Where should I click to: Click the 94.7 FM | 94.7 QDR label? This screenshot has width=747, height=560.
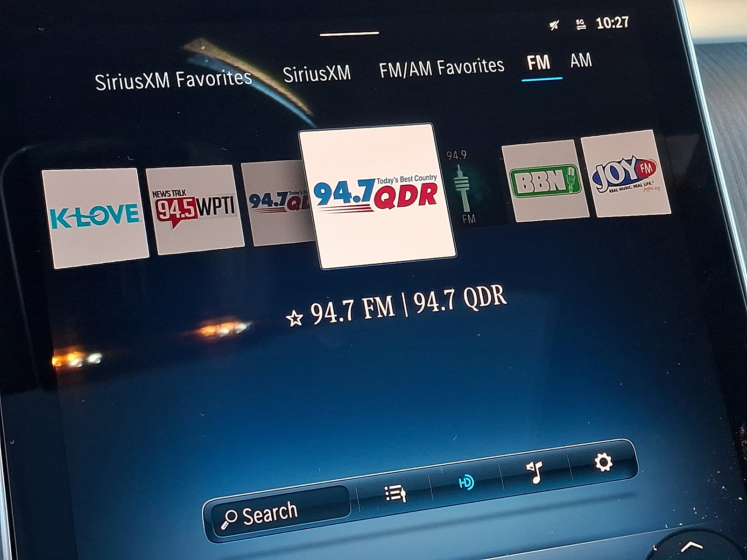(409, 306)
